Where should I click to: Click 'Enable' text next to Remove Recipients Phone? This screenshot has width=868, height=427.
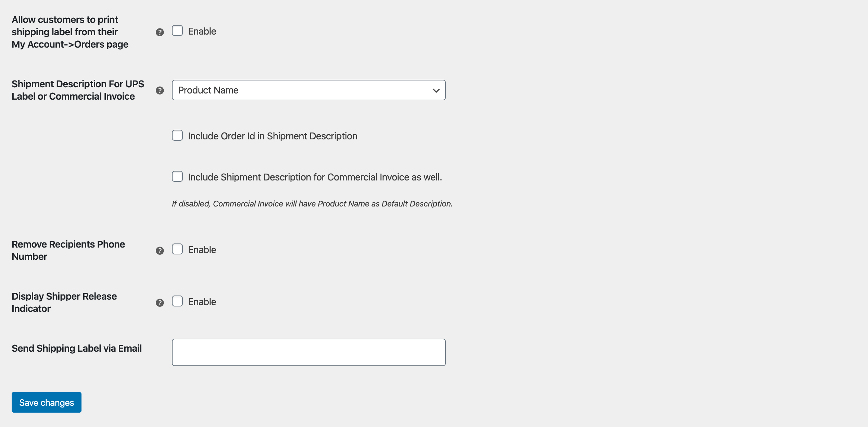tap(202, 250)
